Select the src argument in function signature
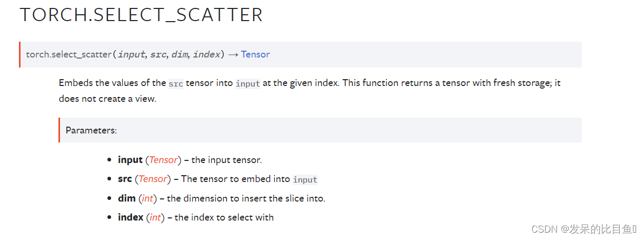Image resolution: width=644 pixels, height=239 pixels. coord(158,54)
